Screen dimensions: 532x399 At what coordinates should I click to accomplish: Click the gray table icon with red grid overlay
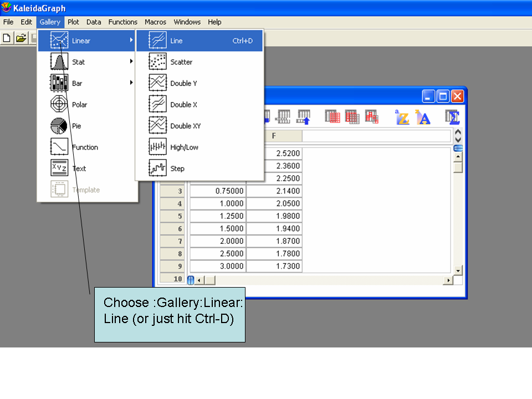point(332,117)
